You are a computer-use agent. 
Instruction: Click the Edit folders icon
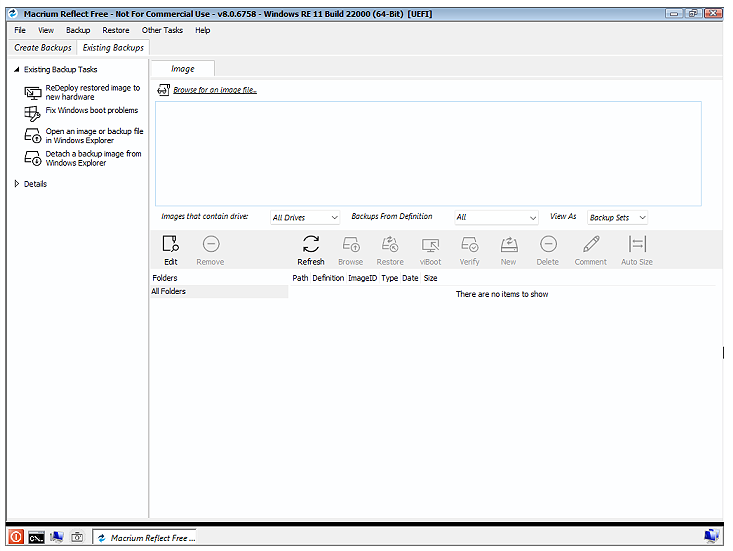pos(171,244)
